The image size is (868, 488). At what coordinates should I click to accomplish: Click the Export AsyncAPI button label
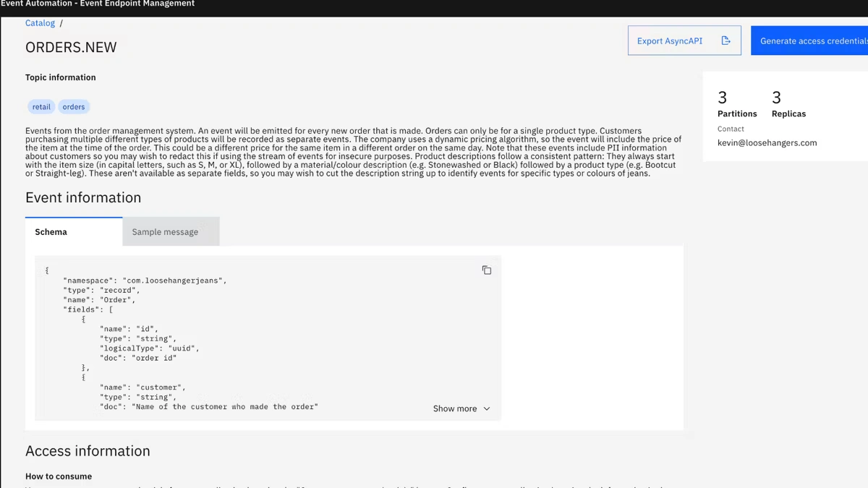click(669, 41)
